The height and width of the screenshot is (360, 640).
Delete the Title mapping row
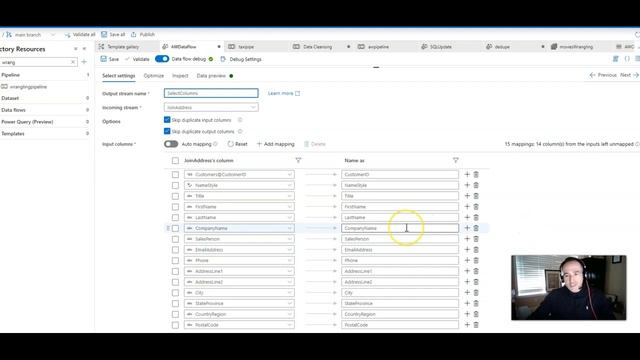click(476, 196)
